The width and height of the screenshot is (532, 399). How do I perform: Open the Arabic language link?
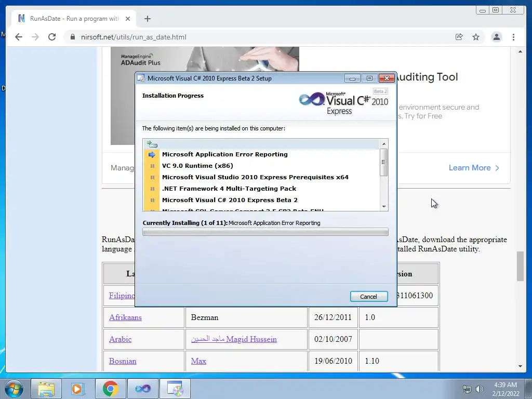[x=120, y=339]
